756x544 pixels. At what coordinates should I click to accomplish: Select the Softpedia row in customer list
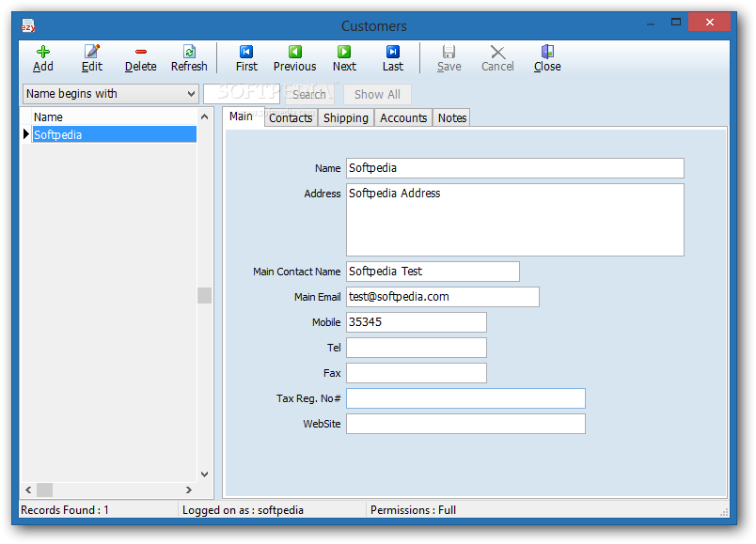115,134
